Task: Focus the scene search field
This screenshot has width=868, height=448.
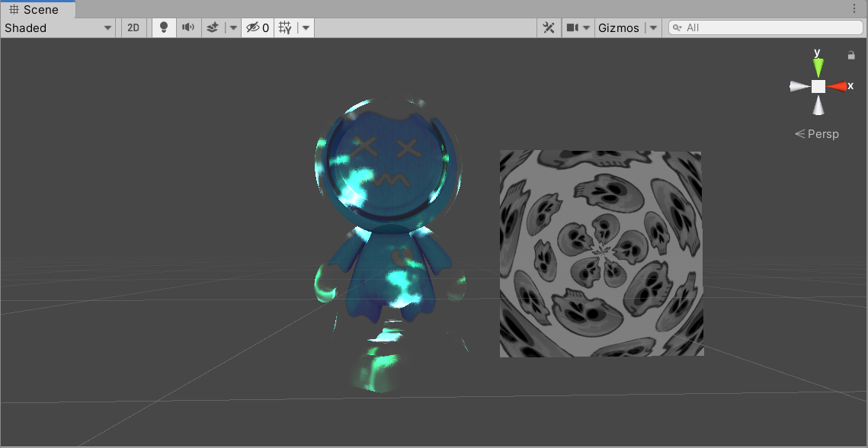Action: click(x=766, y=27)
